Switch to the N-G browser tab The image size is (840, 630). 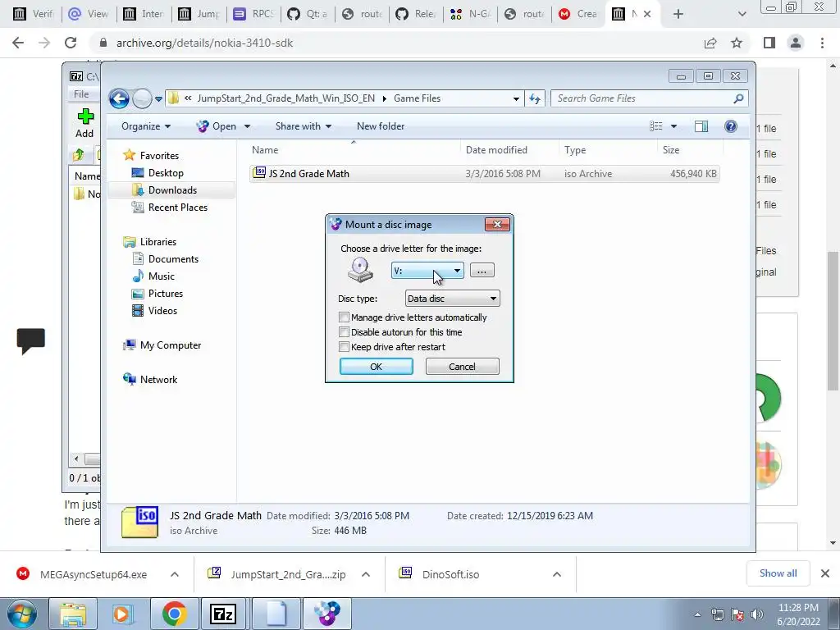tap(470, 14)
